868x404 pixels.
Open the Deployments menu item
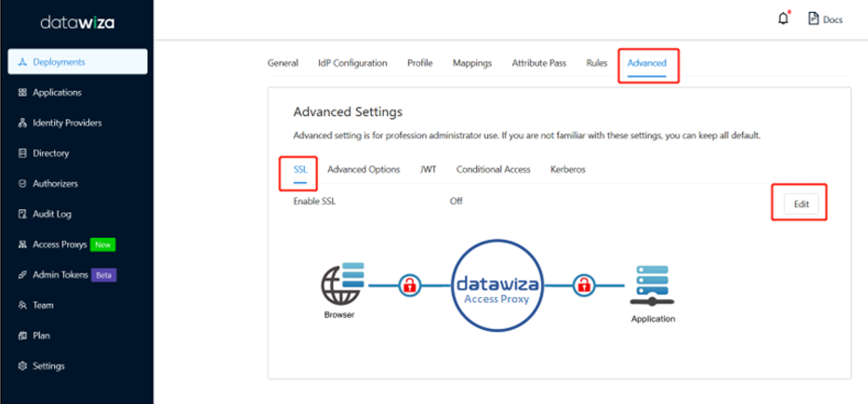point(78,62)
